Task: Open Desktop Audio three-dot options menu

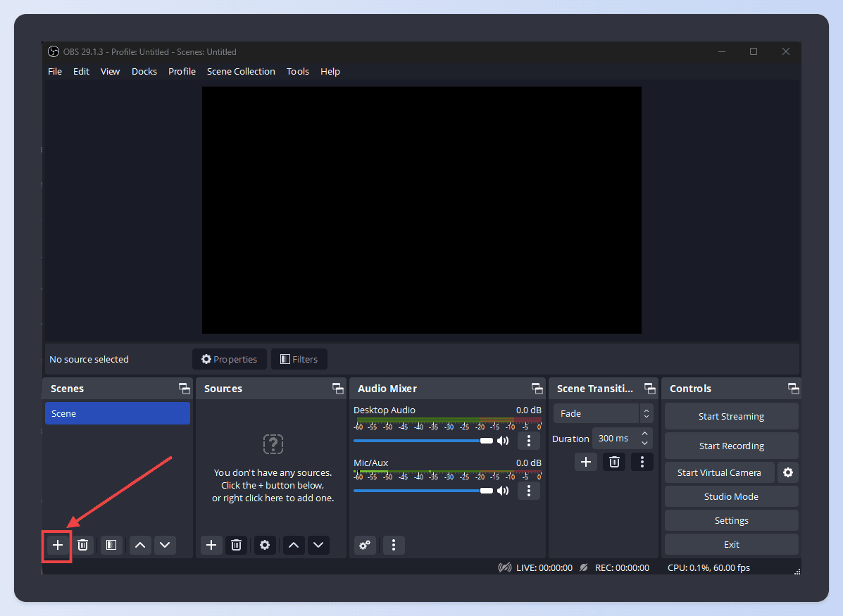Action: [529, 441]
